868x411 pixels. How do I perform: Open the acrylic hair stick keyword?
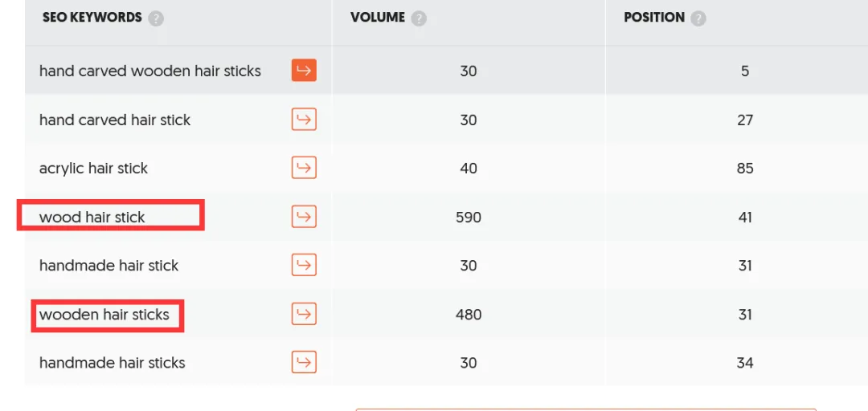(94, 168)
